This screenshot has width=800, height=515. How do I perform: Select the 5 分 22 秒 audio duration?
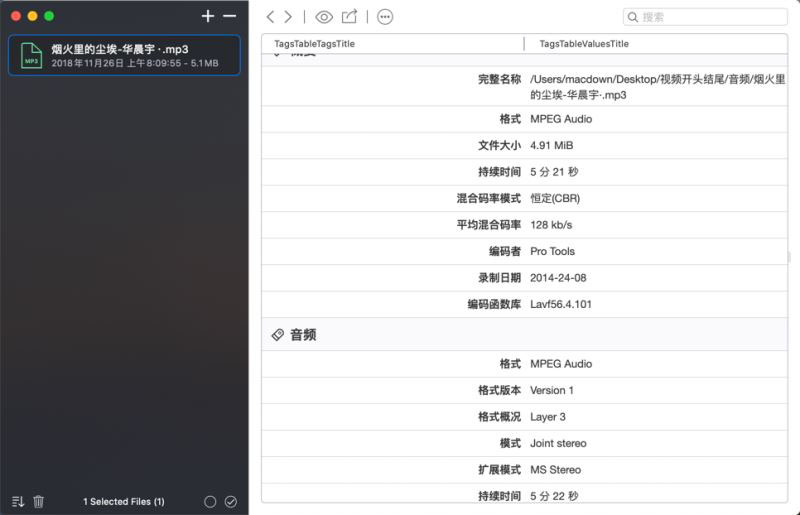tap(554, 496)
